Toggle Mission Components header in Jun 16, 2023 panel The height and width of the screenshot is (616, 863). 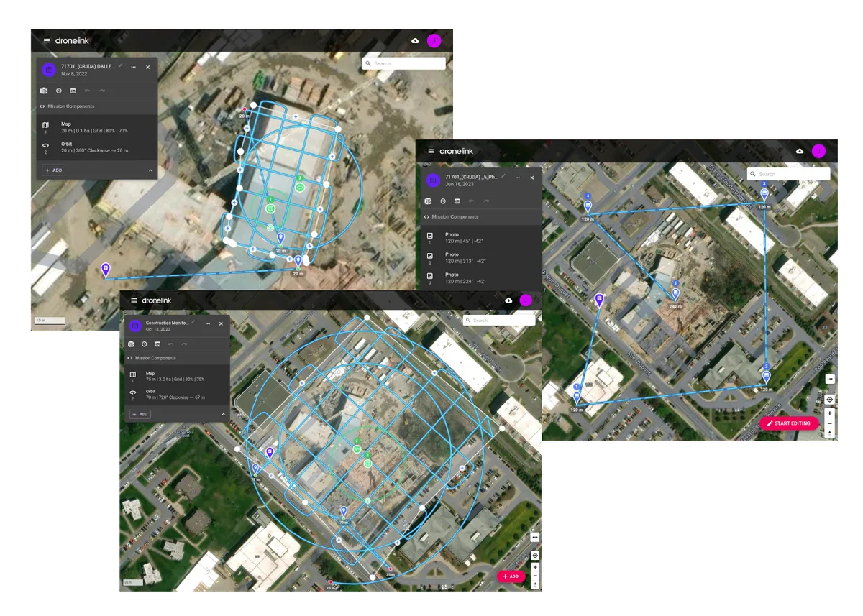click(482, 216)
